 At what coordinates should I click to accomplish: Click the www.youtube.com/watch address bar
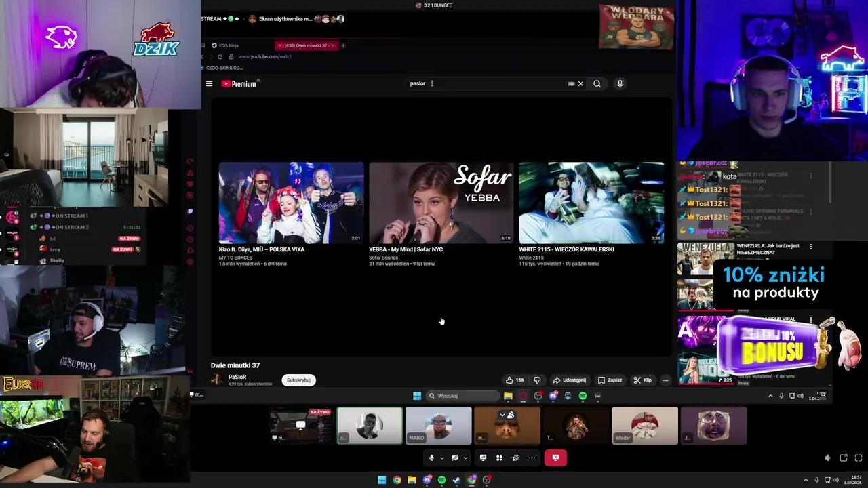(x=265, y=56)
